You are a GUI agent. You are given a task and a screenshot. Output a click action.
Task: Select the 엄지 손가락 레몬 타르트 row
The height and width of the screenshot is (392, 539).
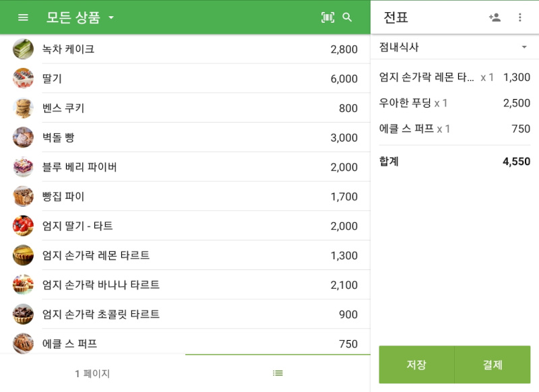click(135, 255)
